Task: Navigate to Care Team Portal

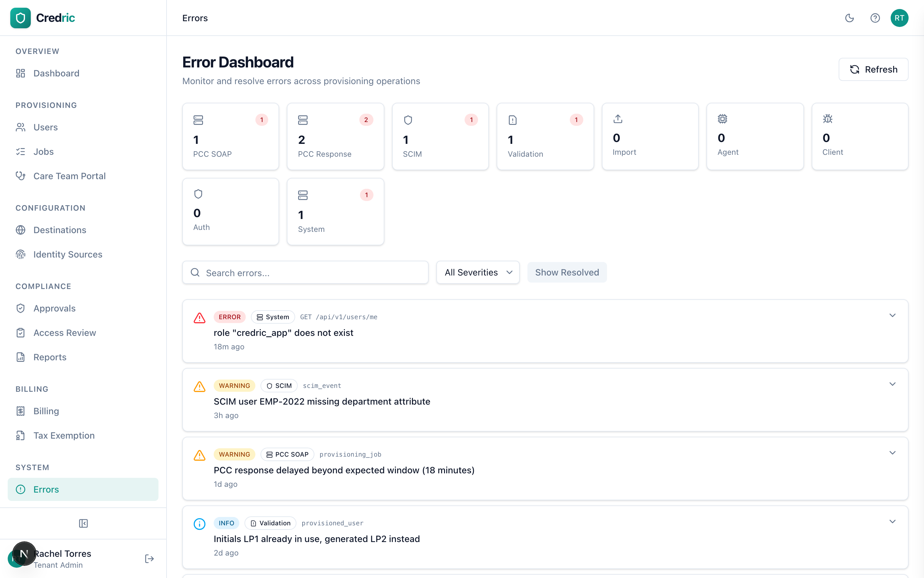Action: tap(83, 176)
